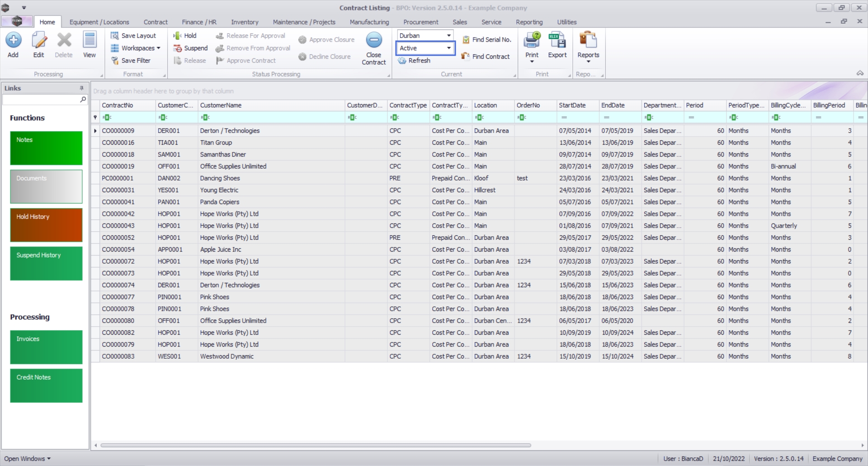Open the Inventory tab

coord(245,22)
